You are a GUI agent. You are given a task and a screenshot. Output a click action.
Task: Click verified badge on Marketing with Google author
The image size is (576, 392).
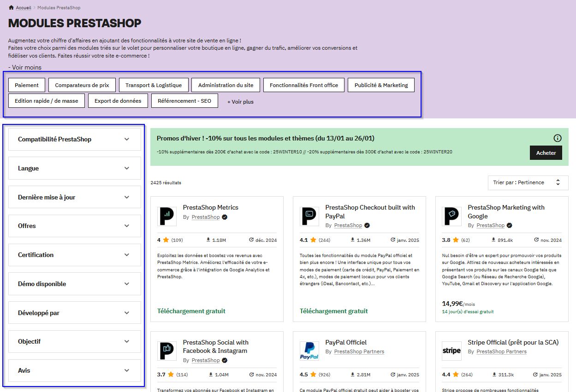point(510,225)
